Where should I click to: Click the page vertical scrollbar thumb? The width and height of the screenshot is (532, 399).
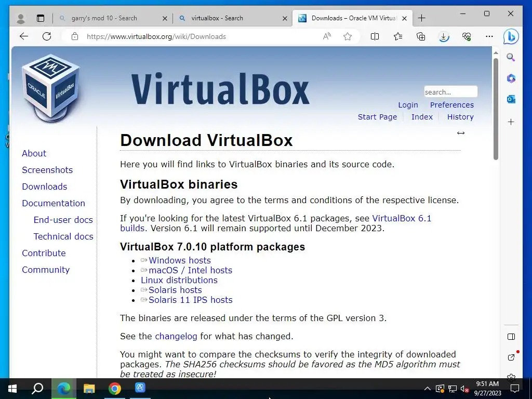pyautogui.click(x=496, y=109)
